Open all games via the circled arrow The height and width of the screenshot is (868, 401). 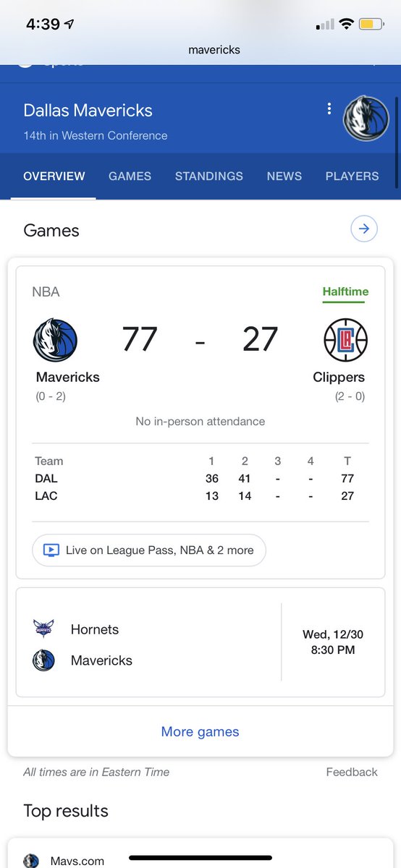[364, 229]
